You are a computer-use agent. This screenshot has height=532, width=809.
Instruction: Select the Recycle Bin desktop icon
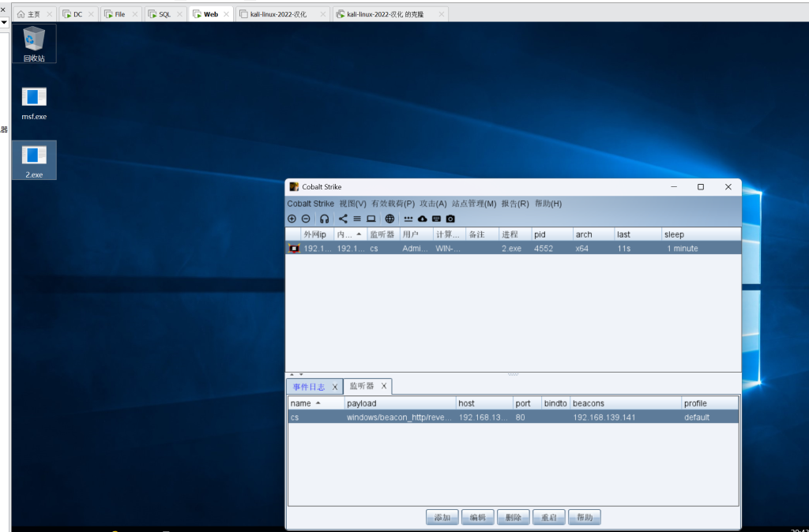[x=34, y=44]
